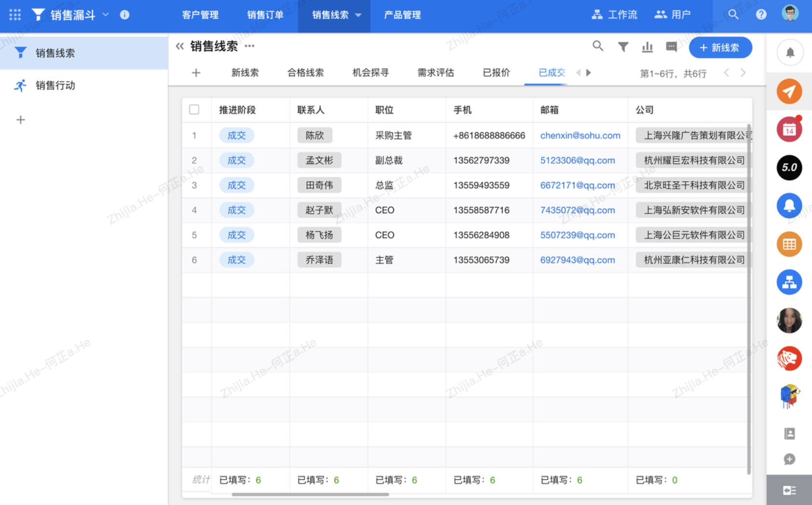Screen dimensions: 812x505
Task: Click the horizontal scrollbar below the table
Action: [310, 494]
